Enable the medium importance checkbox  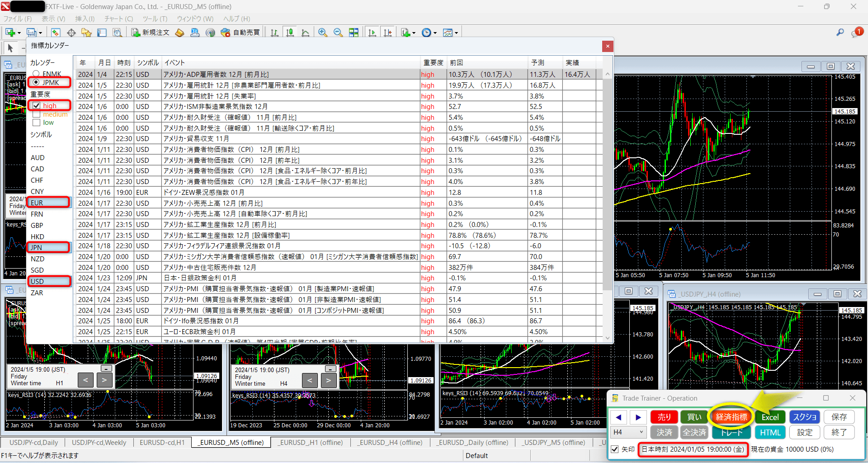pyautogui.click(x=36, y=114)
